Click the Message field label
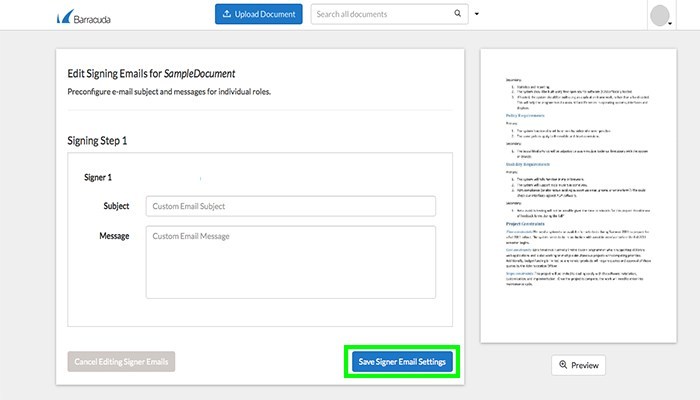The height and width of the screenshot is (400, 700). (x=115, y=236)
